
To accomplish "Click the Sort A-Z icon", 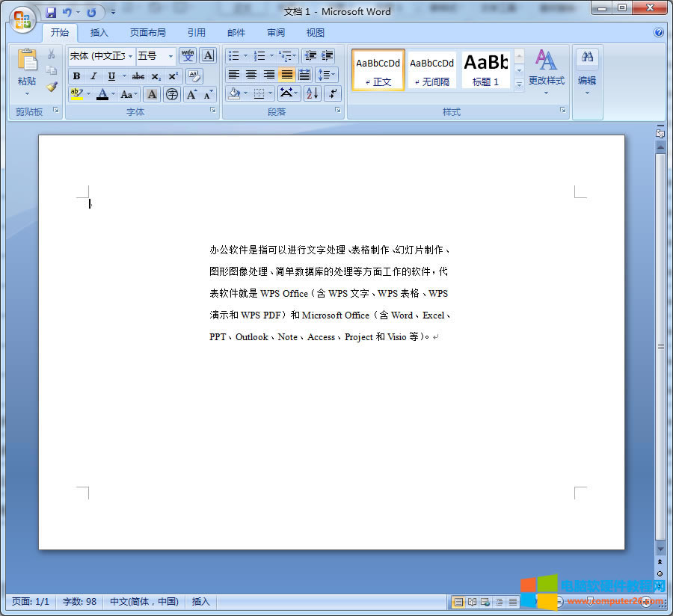I will (312, 93).
